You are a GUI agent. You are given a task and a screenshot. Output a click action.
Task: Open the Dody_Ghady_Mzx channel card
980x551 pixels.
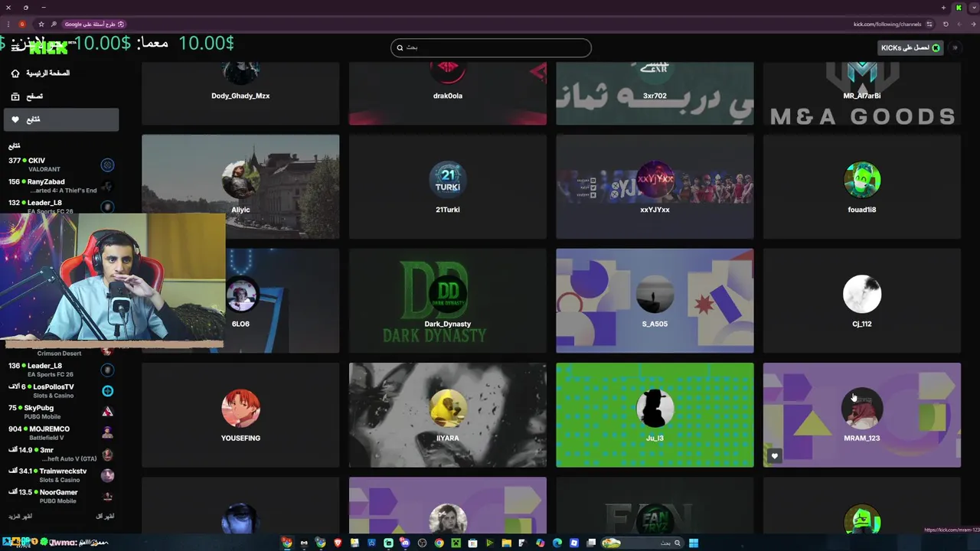pos(240,93)
